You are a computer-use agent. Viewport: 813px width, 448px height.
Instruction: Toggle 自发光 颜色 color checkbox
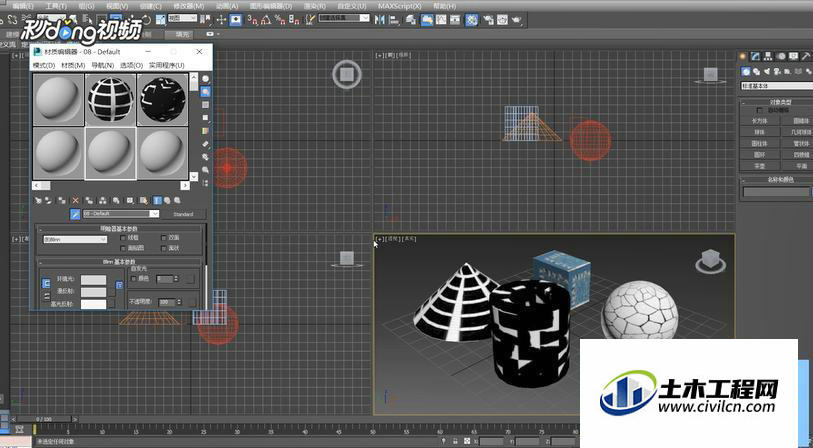click(133, 279)
